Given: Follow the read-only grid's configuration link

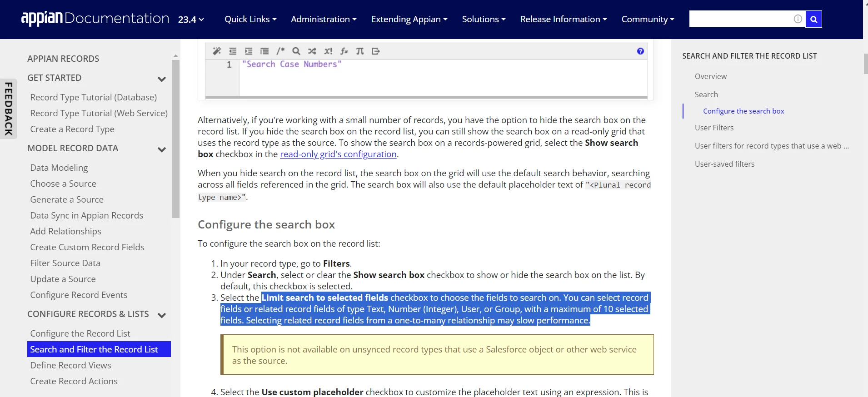Looking at the screenshot, I should click(338, 154).
